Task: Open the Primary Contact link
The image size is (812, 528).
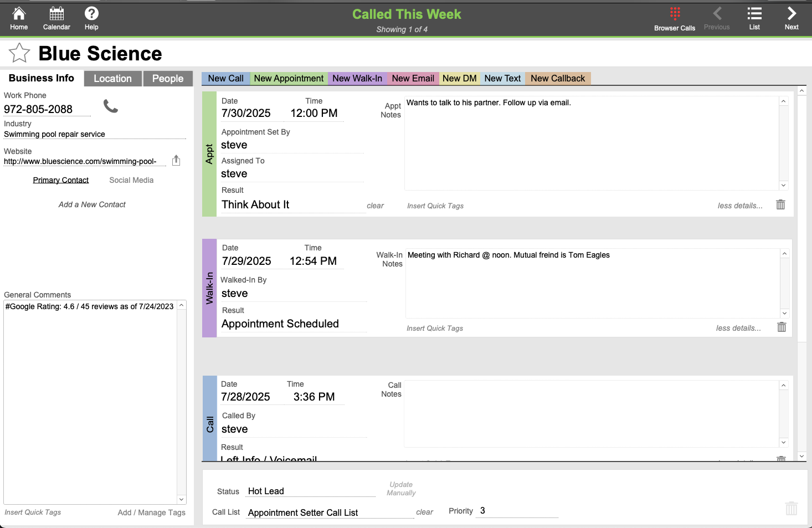Action: (x=61, y=180)
